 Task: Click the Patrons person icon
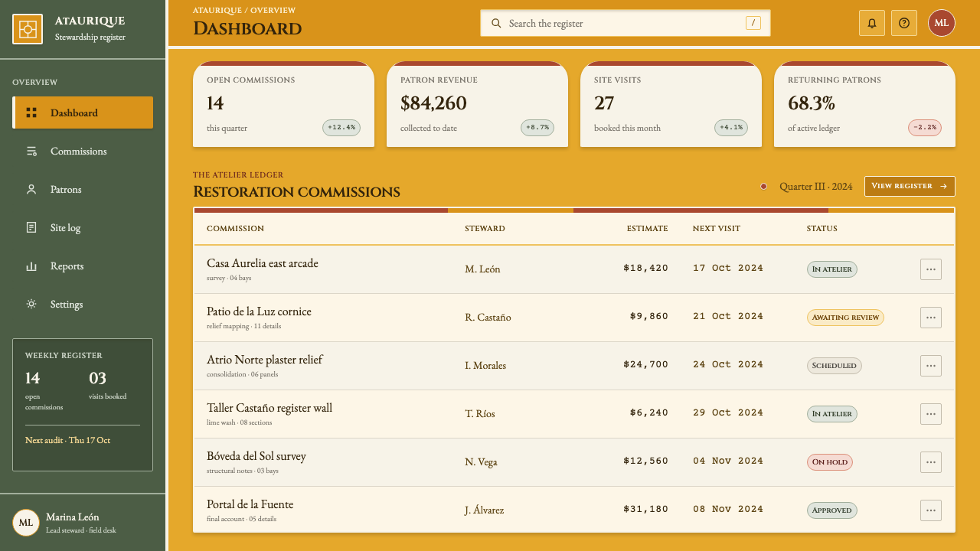tap(31, 189)
